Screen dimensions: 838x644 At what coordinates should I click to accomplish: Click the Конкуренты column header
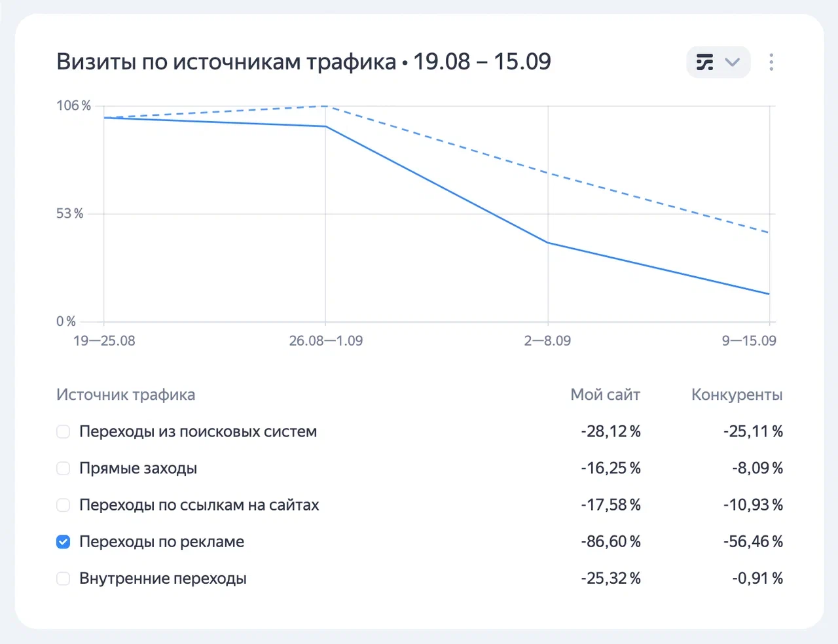pyautogui.click(x=737, y=395)
